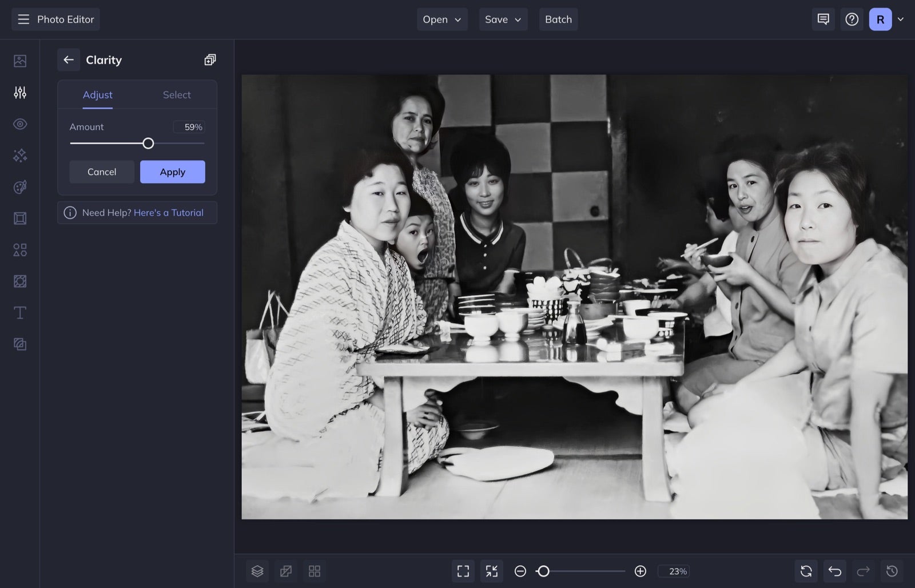Image resolution: width=915 pixels, height=588 pixels.
Task: Open the Clarity tutorial link
Action: pyautogui.click(x=169, y=212)
